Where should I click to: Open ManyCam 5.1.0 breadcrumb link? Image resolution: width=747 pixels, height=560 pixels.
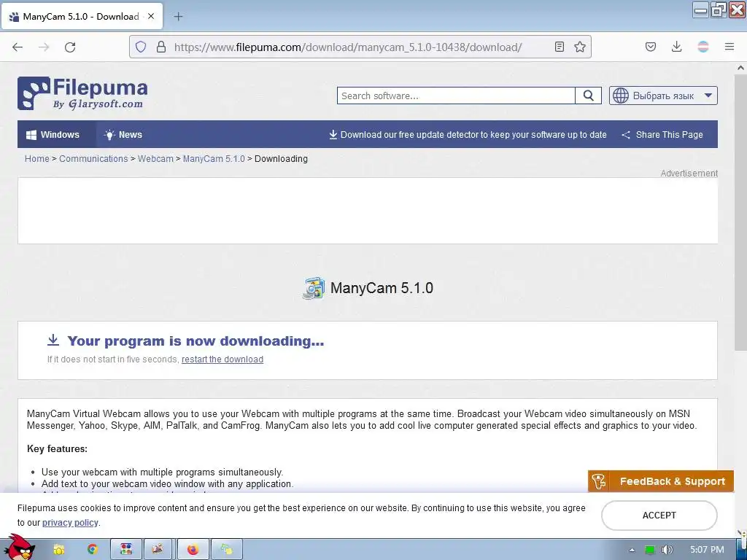point(214,158)
